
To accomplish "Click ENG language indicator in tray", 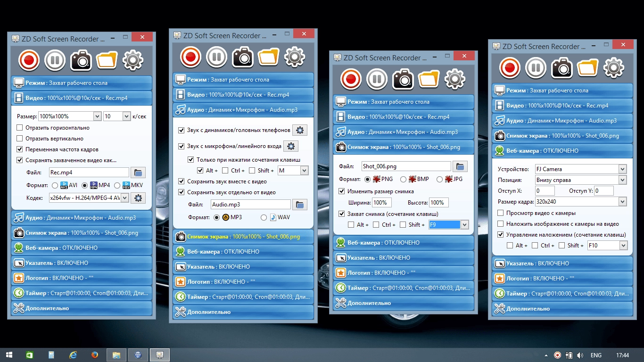I will [596, 355].
